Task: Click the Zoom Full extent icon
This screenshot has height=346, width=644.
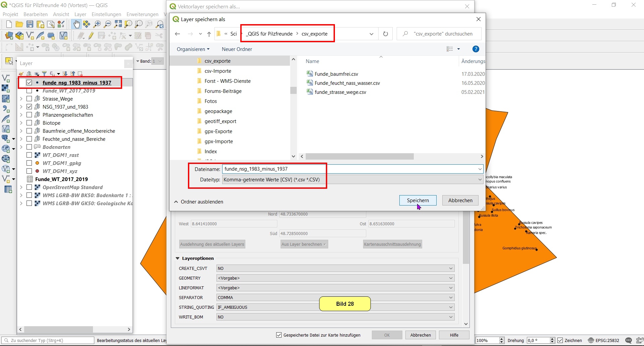Action: [118, 24]
